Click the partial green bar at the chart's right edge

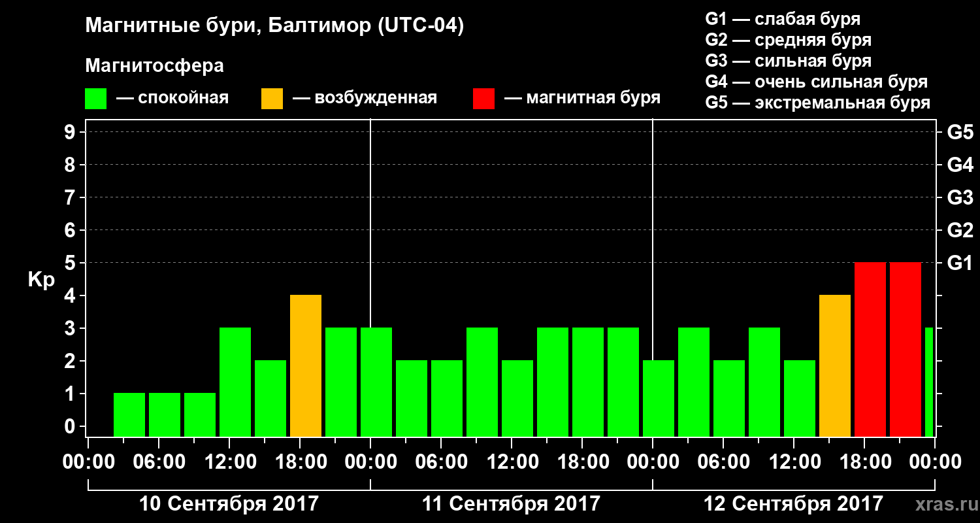click(929, 382)
